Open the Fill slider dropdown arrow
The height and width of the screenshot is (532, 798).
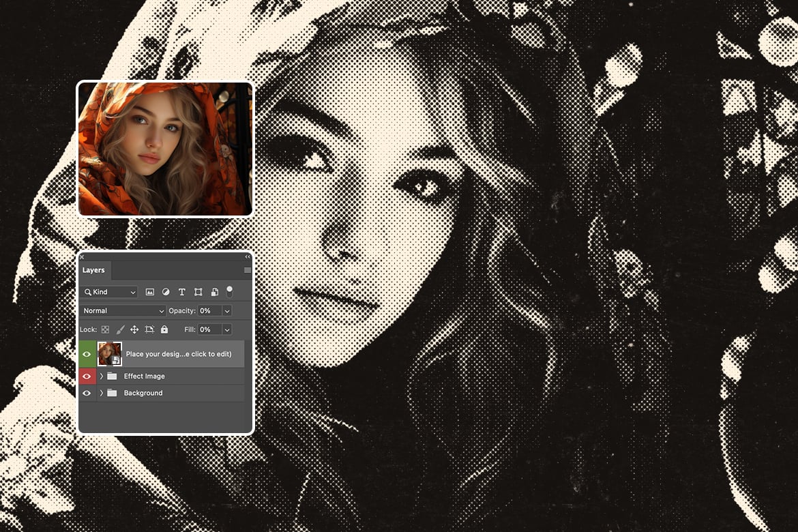click(x=227, y=330)
